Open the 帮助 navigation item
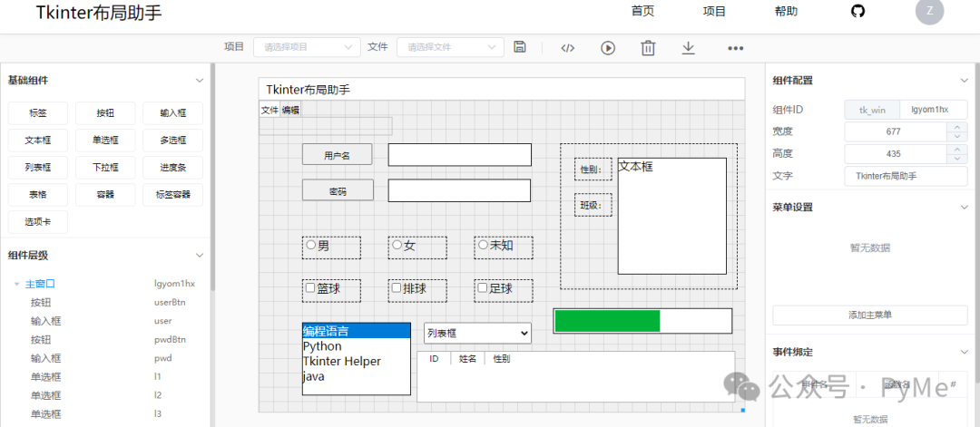The width and height of the screenshot is (980, 427). [x=786, y=12]
